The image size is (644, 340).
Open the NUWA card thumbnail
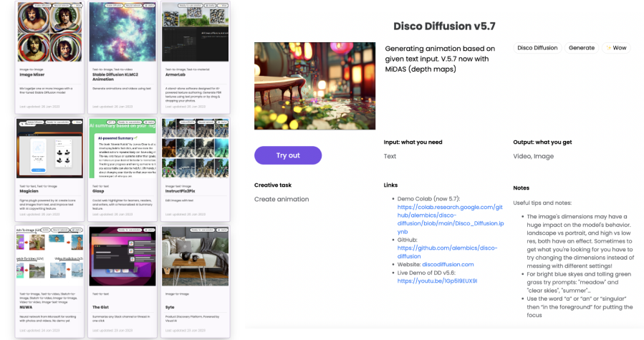(x=49, y=256)
